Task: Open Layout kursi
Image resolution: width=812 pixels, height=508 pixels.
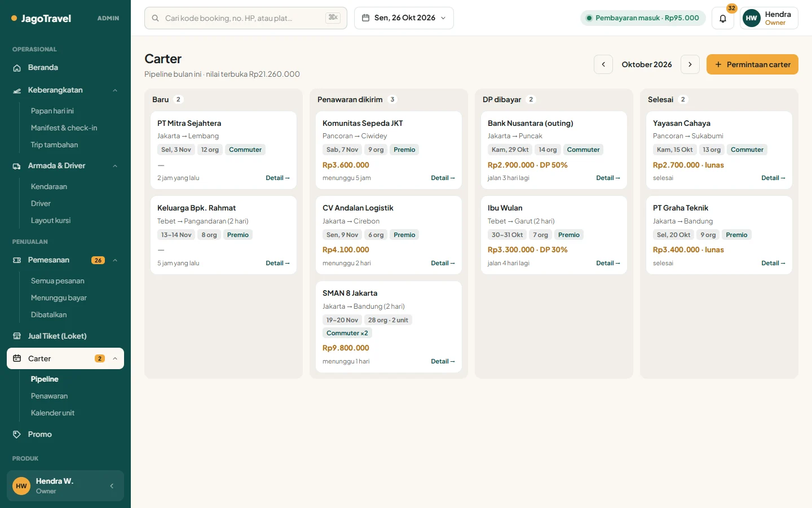Action: tap(51, 221)
